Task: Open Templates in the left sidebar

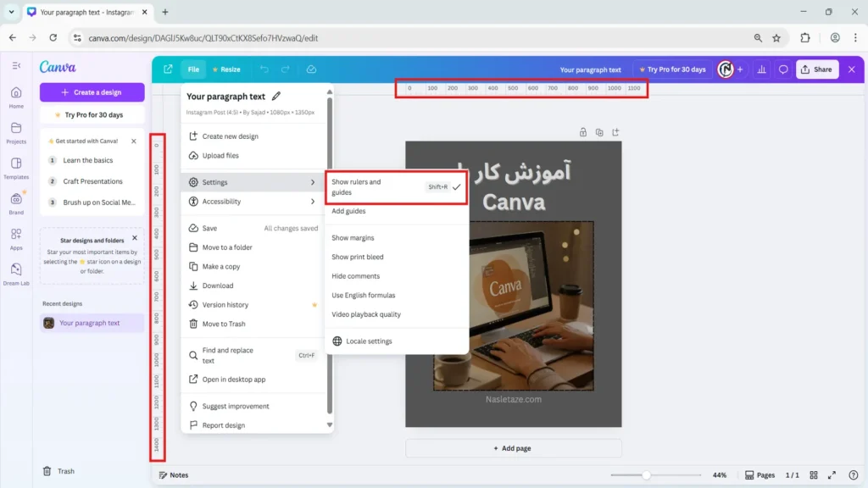Action: (x=16, y=169)
